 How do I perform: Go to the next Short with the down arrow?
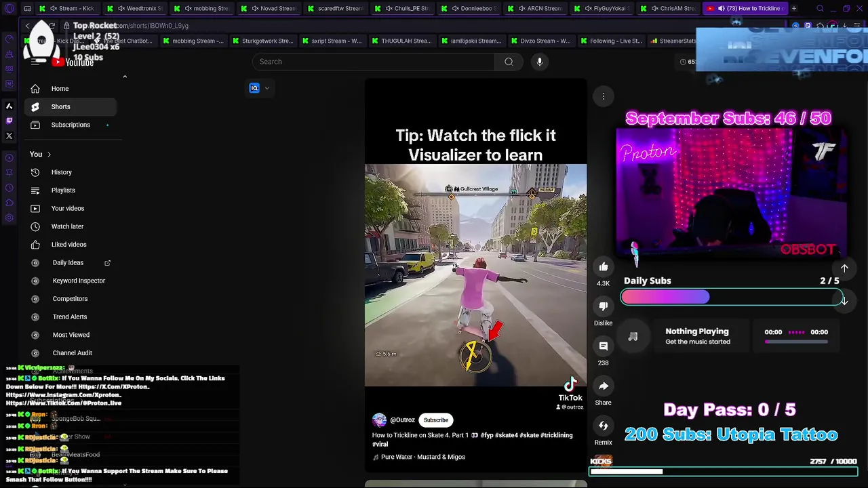(844, 301)
